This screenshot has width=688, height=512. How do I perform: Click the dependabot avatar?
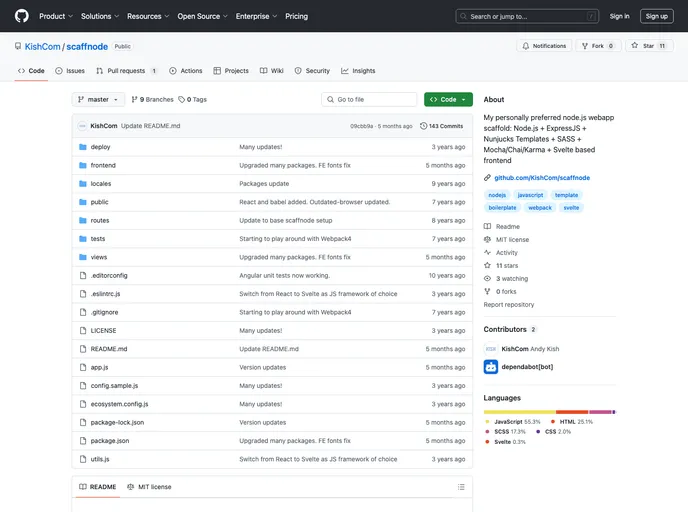[491, 367]
